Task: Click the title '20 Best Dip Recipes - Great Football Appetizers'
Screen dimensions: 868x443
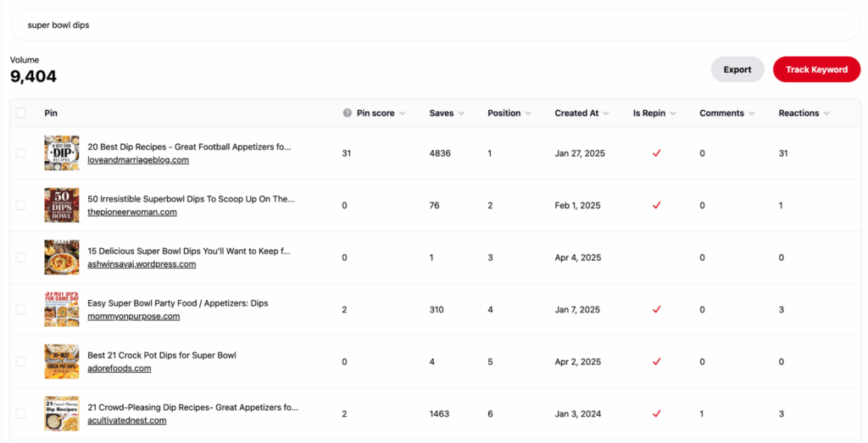Action: pyautogui.click(x=189, y=147)
